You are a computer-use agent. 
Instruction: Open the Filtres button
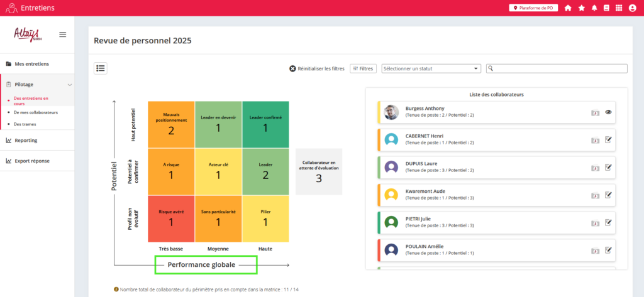coord(363,68)
